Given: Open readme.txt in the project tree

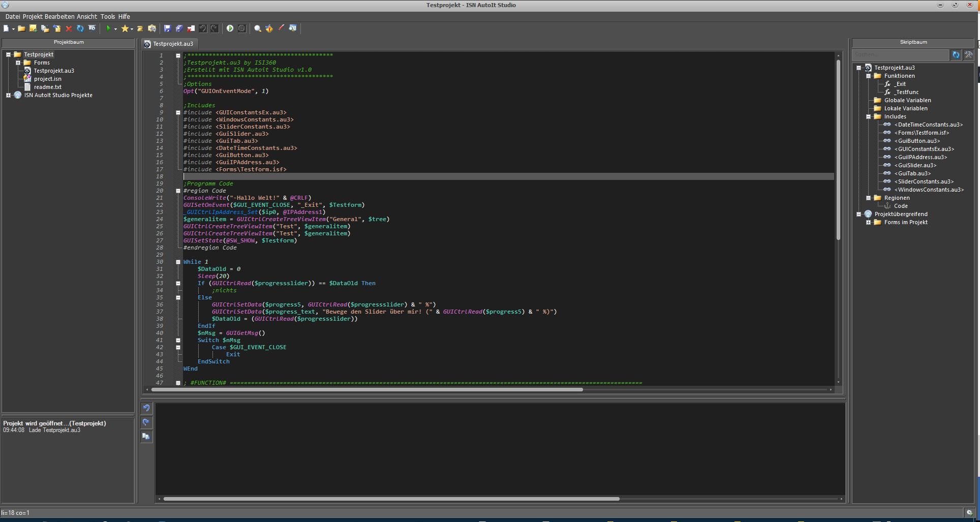Looking at the screenshot, I should pos(48,87).
